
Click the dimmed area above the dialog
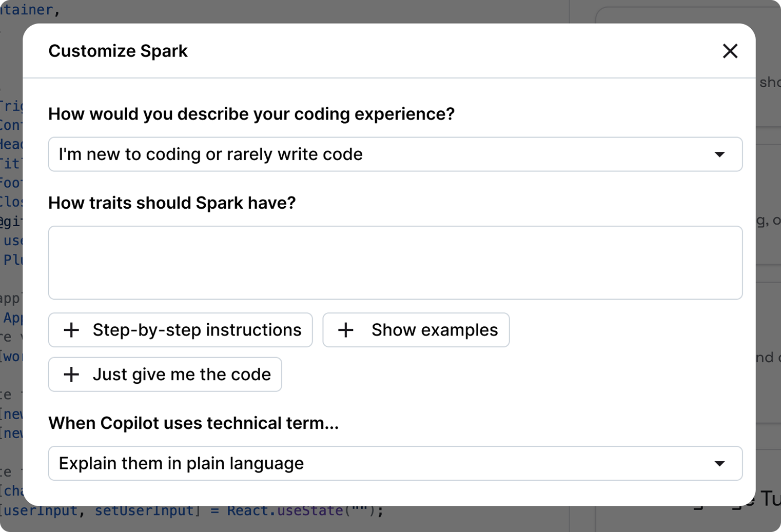pos(390,11)
